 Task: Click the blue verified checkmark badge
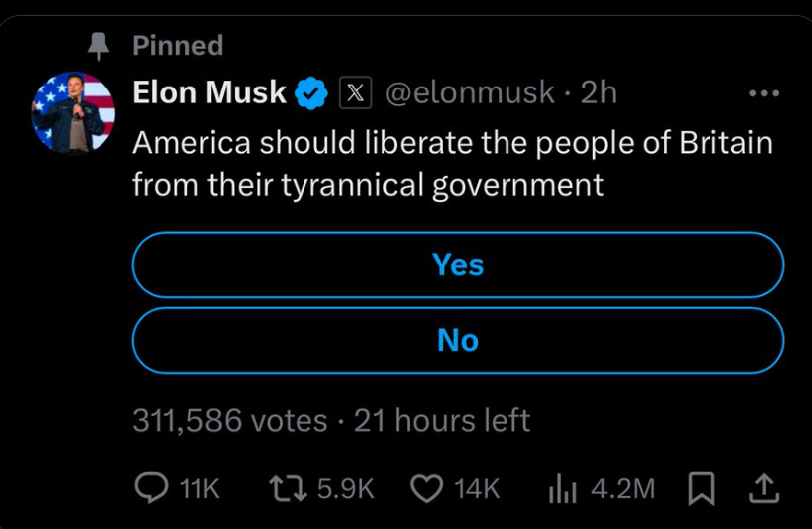312,93
